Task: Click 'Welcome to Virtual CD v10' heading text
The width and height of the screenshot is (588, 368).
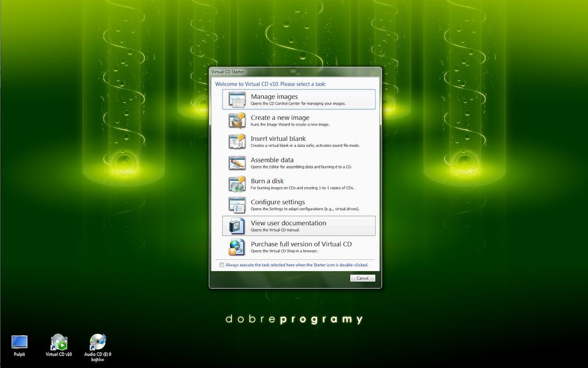Action: coord(270,84)
